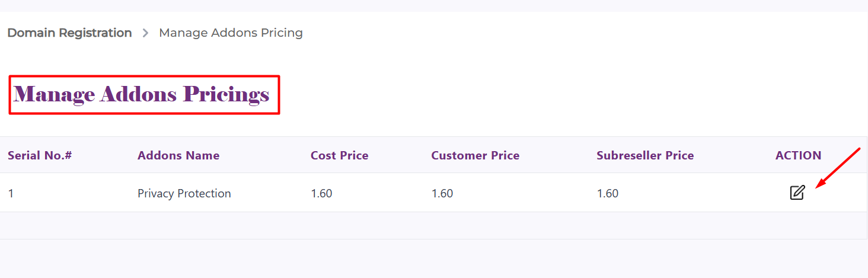Click the Manage Addons Pricings page heading
The image size is (868, 278).
pyautogui.click(x=141, y=94)
